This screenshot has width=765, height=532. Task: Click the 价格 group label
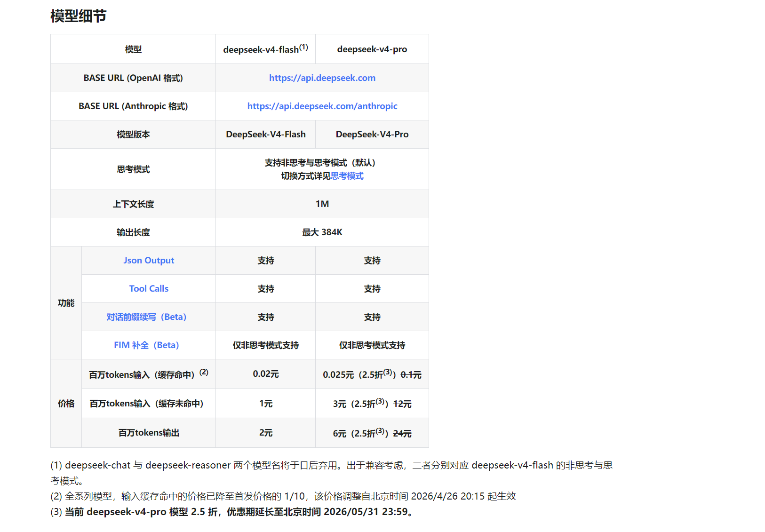point(66,404)
